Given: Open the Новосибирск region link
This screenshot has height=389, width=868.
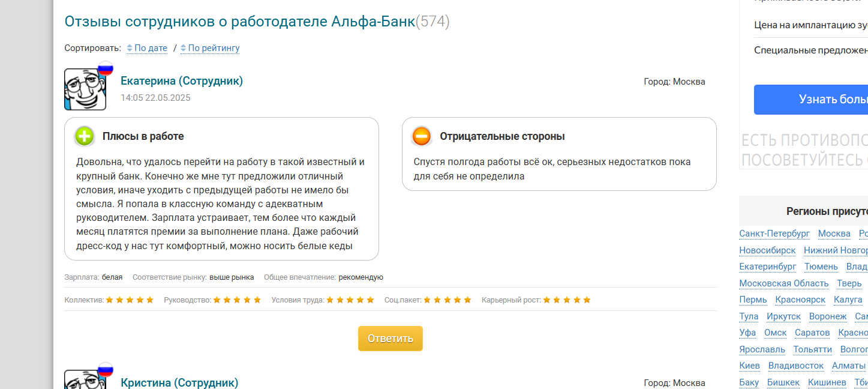Looking at the screenshot, I should (767, 250).
